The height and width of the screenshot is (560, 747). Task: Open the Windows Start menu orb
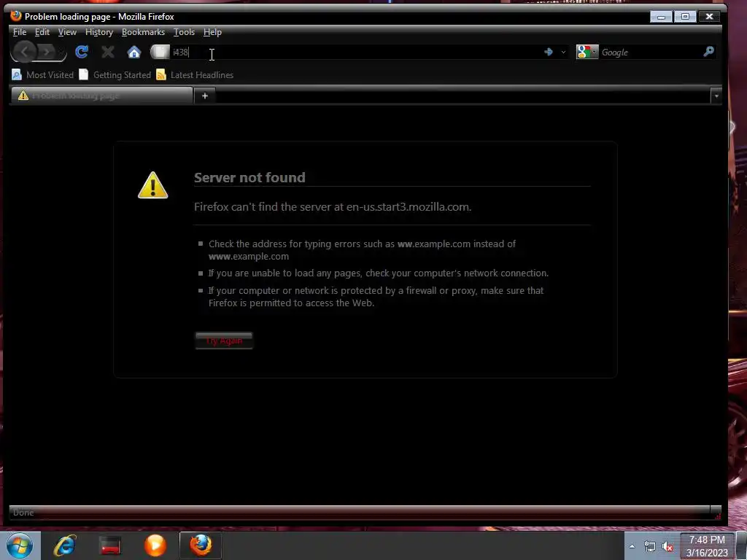[20, 545]
